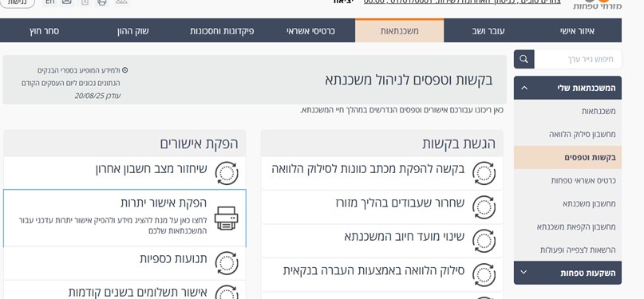The width and height of the screenshot is (644, 299).
Task: Click icon beside תנועות כספיות
Action: [x=227, y=263]
